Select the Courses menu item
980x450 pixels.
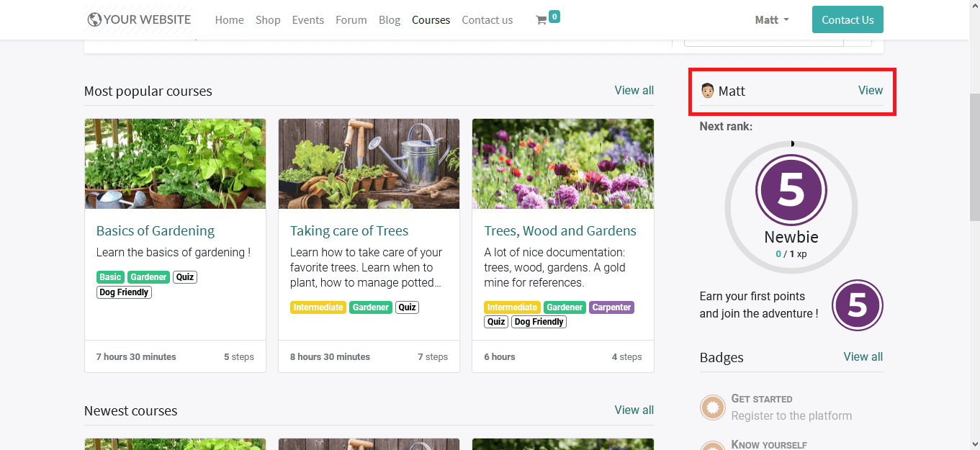(x=431, y=20)
